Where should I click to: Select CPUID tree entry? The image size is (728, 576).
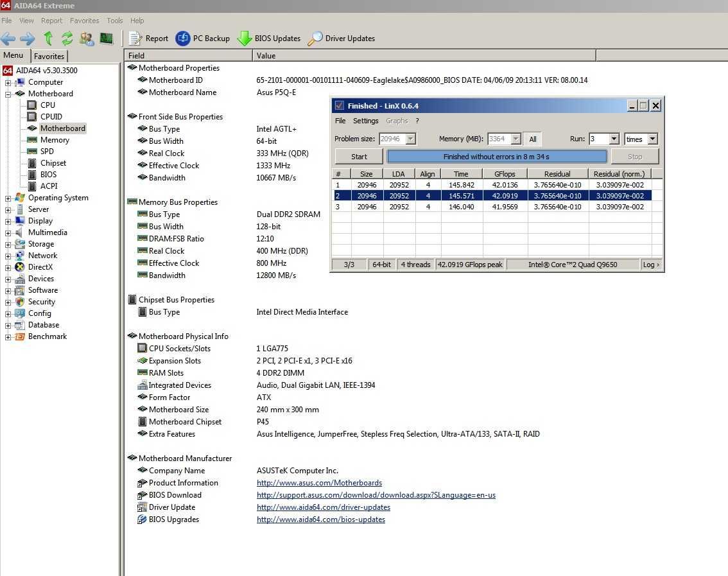(51, 117)
